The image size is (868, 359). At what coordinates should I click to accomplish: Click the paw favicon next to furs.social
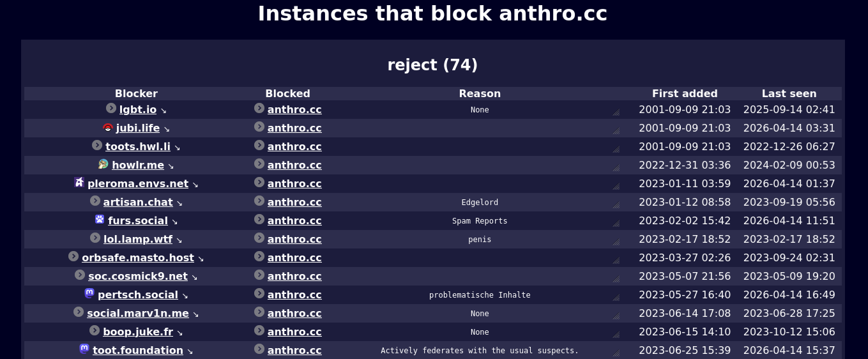coord(100,220)
